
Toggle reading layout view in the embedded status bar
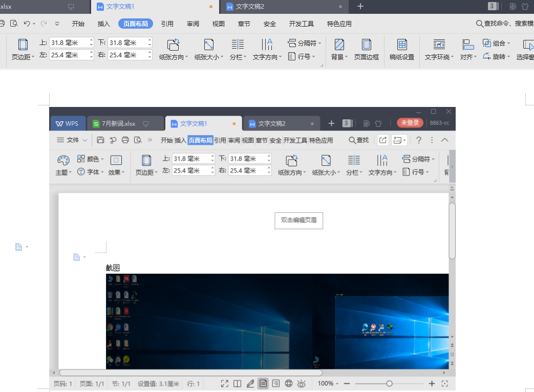(238, 383)
